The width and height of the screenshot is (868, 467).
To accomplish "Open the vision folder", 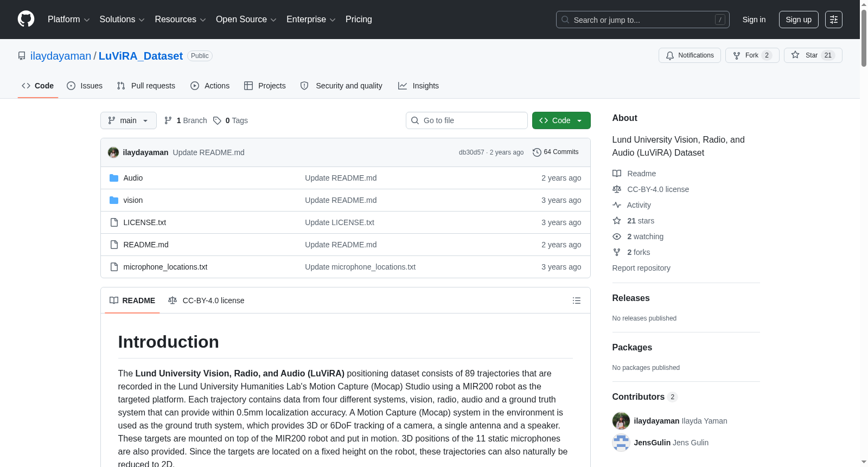I will tap(133, 200).
